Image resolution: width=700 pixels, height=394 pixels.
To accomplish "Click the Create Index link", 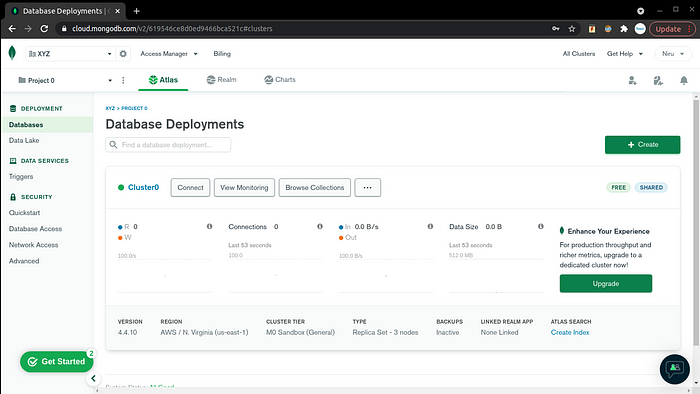I will pos(570,332).
